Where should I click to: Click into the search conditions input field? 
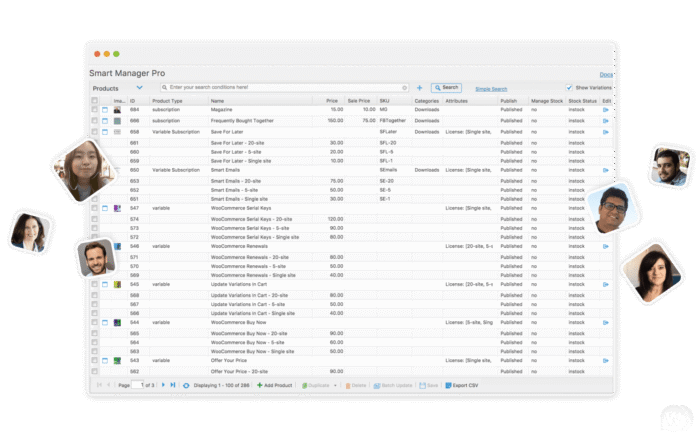click(284, 88)
